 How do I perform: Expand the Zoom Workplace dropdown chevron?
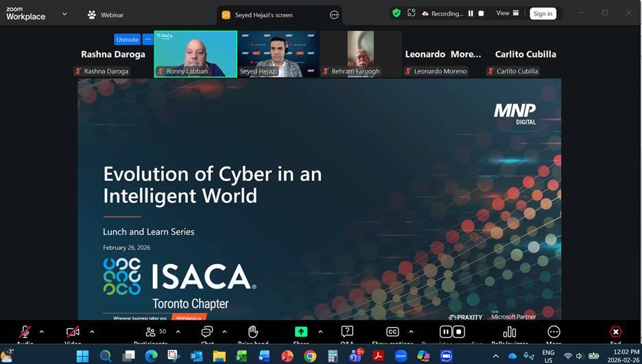(x=64, y=14)
